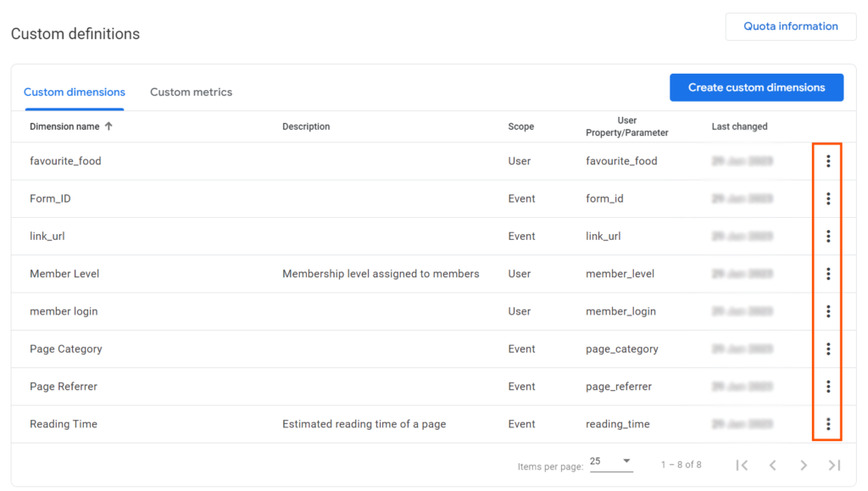Click the Scope column header
Image resolution: width=868 pixels, height=491 pixels.
[x=521, y=126]
